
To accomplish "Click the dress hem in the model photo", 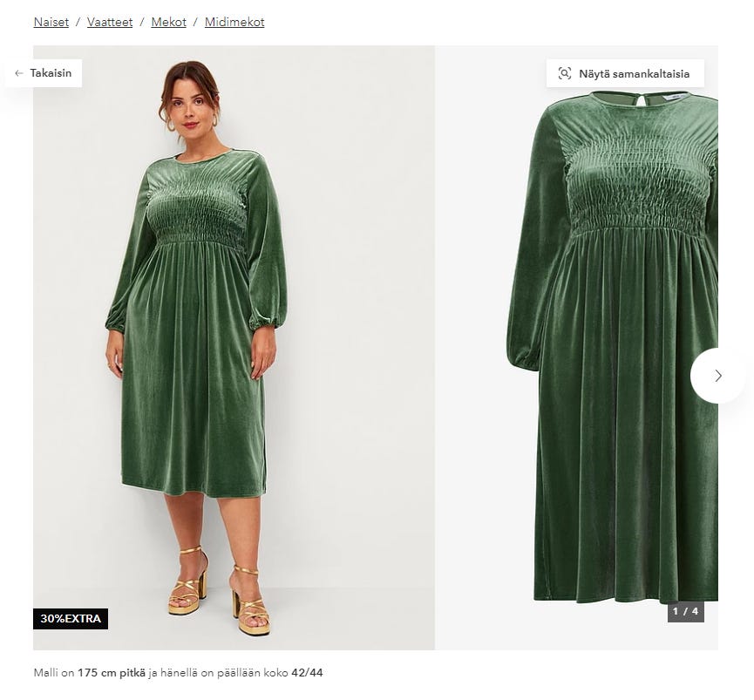I will pyautogui.click(x=194, y=486).
